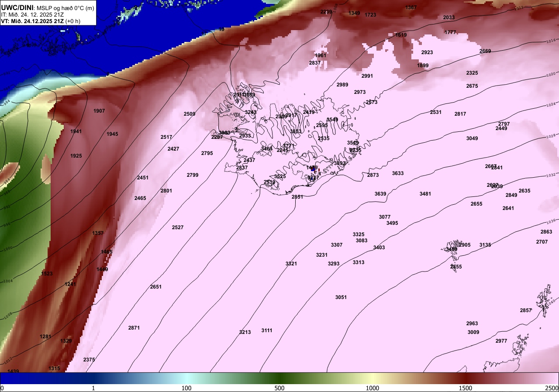Click the 1925 height value

coord(76,156)
